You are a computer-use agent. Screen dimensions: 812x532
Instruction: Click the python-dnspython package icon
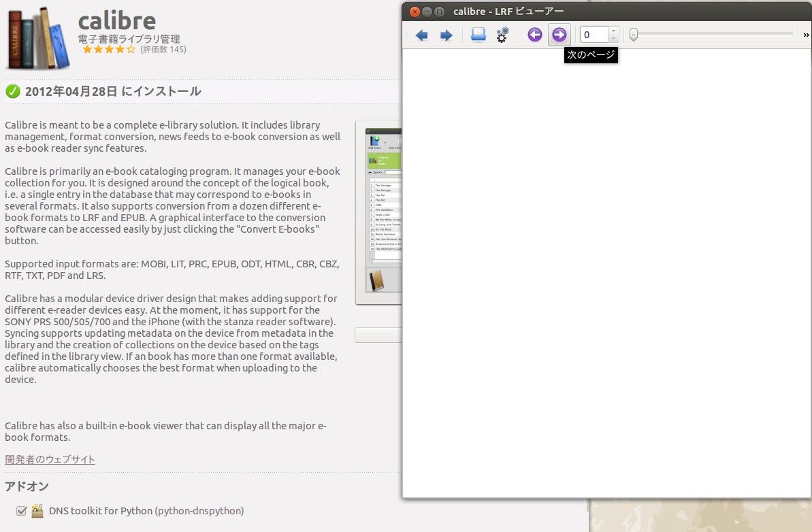[x=37, y=511]
